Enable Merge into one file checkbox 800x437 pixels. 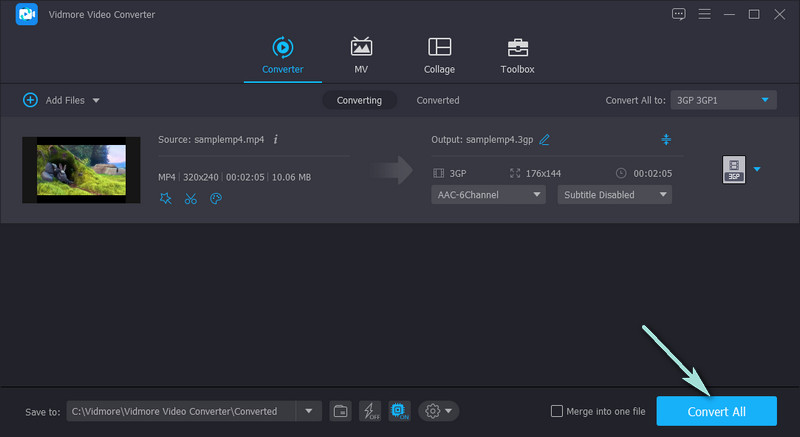(557, 411)
